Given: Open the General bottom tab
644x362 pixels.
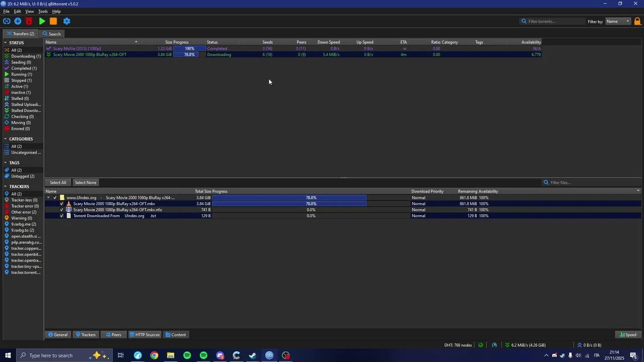Looking at the screenshot, I should 58,335.
